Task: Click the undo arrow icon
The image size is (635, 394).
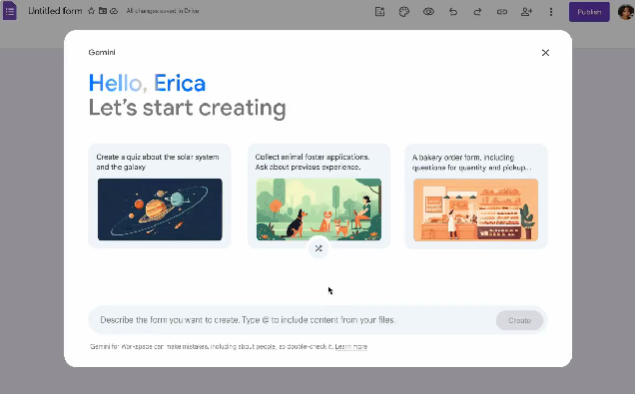Action: [453, 12]
